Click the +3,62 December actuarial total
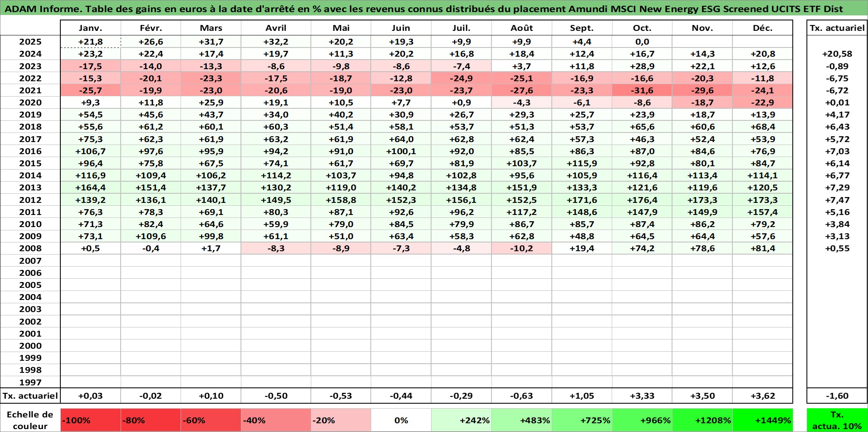The height and width of the screenshot is (432, 868). pyautogui.click(x=763, y=396)
